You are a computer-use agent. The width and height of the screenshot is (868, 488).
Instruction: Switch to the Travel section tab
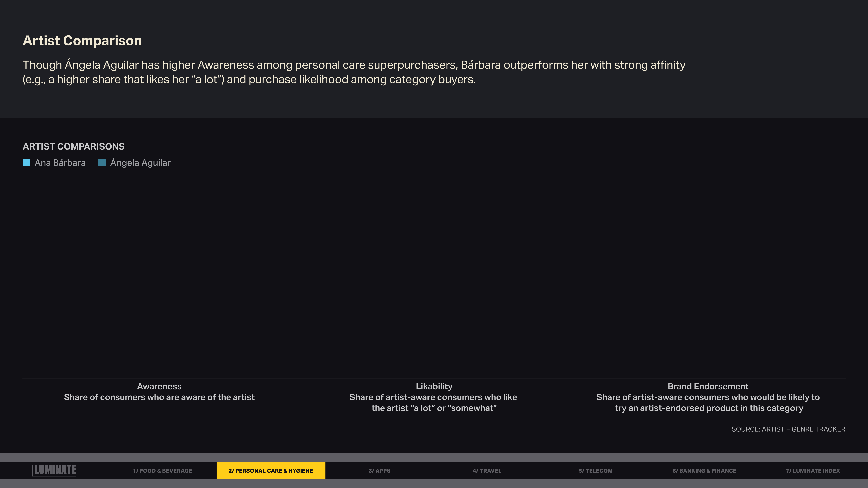[x=487, y=470]
